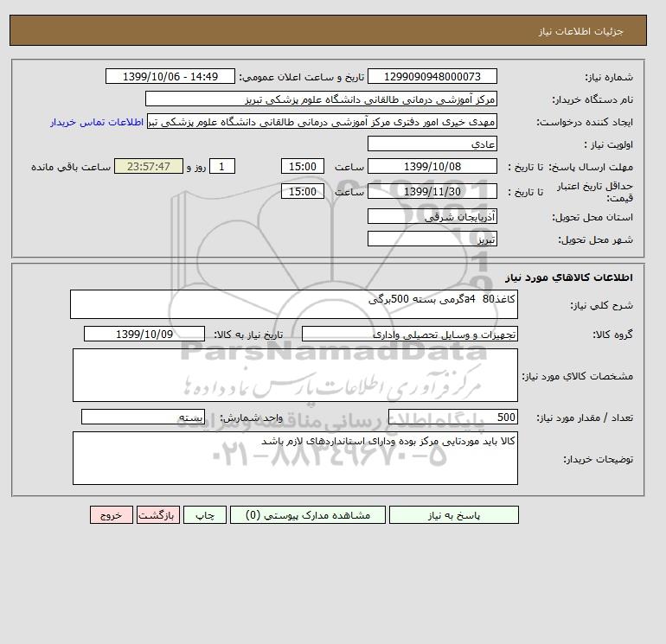Screen dimensions: 666x644
Task: Click delivery city field تبریز
Action: point(432,239)
